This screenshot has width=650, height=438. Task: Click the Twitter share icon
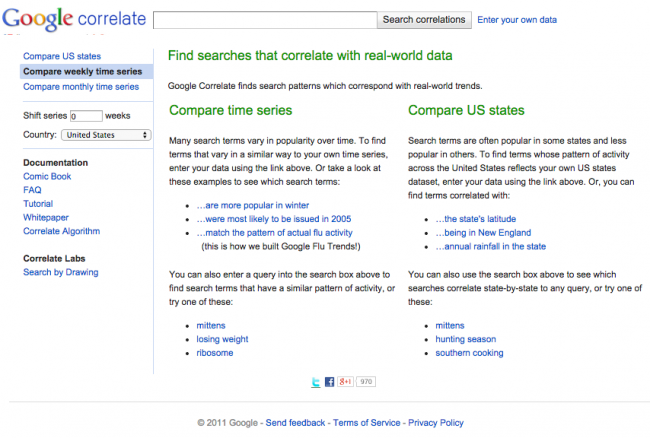[316, 382]
